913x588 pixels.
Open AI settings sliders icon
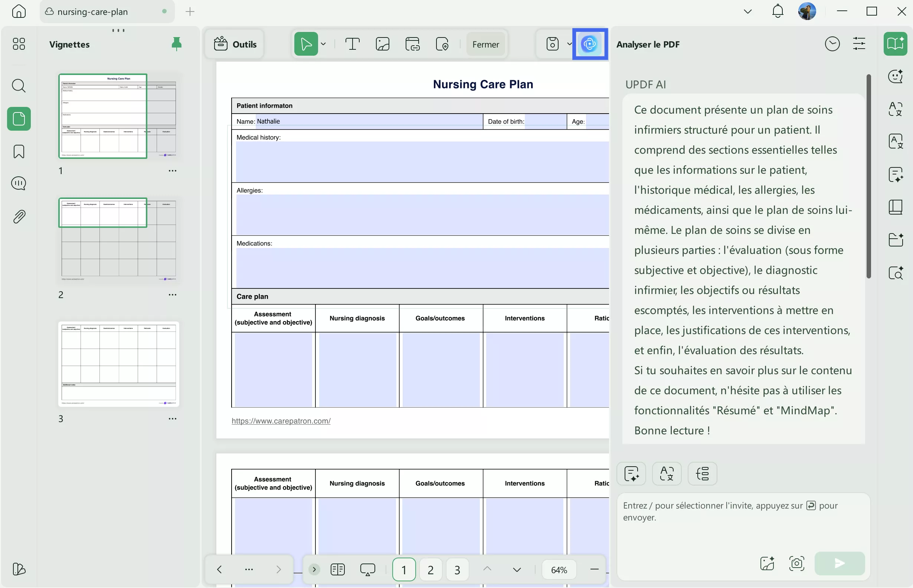tap(859, 44)
